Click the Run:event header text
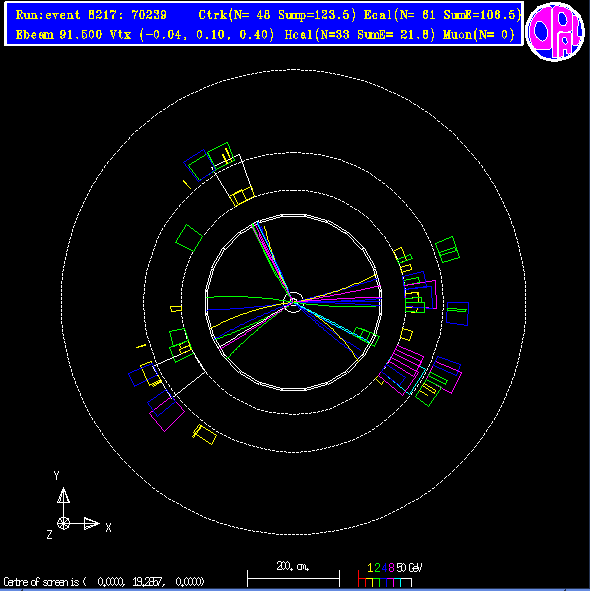590x591 pixels. pos(91,15)
